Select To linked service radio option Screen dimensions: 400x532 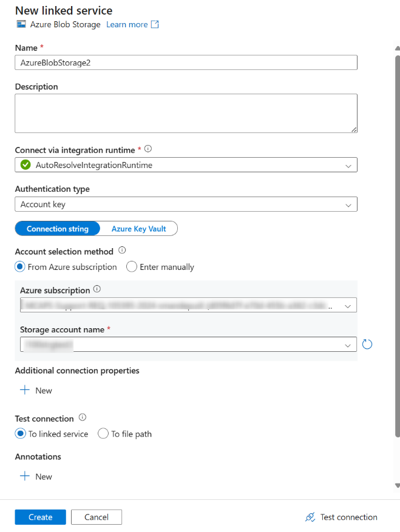click(21, 434)
